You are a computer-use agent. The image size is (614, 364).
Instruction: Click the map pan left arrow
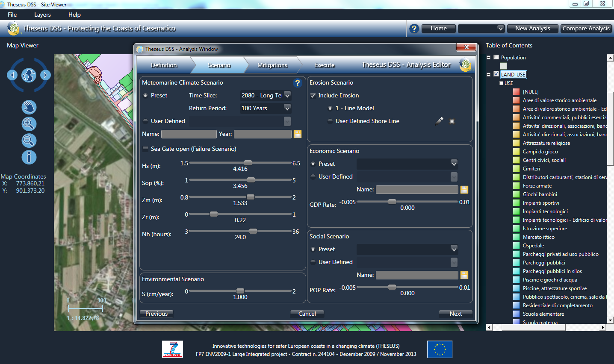(x=12, y=75)
